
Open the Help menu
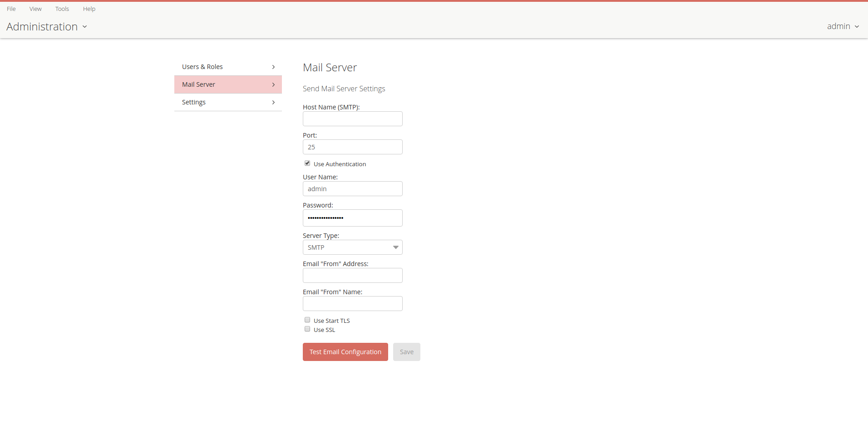coord(89,9)
